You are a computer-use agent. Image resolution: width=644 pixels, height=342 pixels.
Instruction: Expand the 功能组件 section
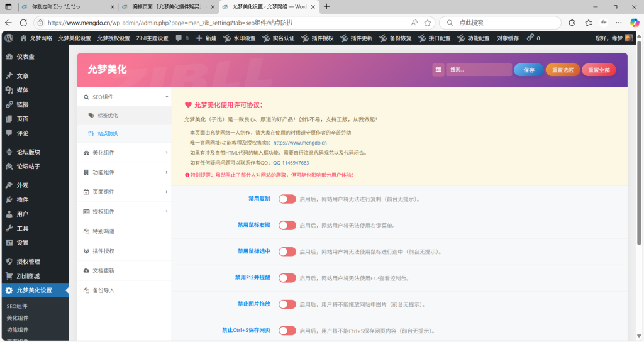point(124,172)
